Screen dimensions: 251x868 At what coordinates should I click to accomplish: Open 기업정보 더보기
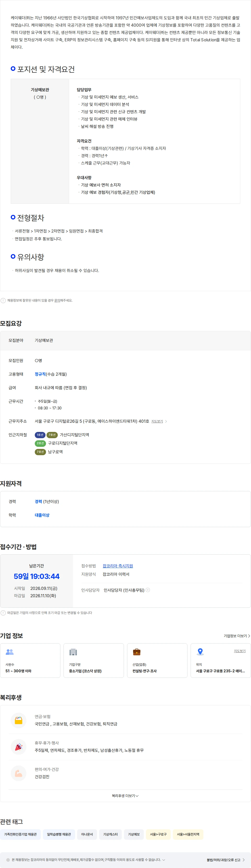(237, 636)
